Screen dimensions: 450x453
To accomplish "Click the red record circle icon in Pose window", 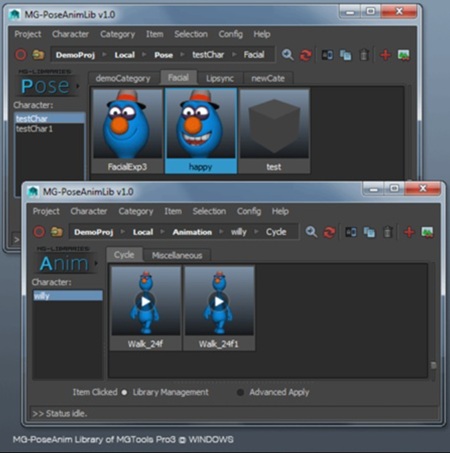I will pyautogui.click(x=21, y=55).
